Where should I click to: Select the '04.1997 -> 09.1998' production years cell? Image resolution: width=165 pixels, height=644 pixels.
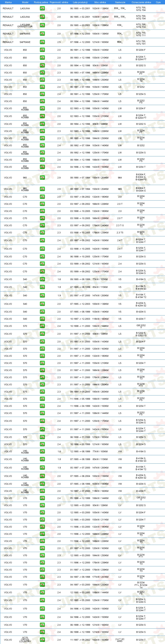point(80,577)
